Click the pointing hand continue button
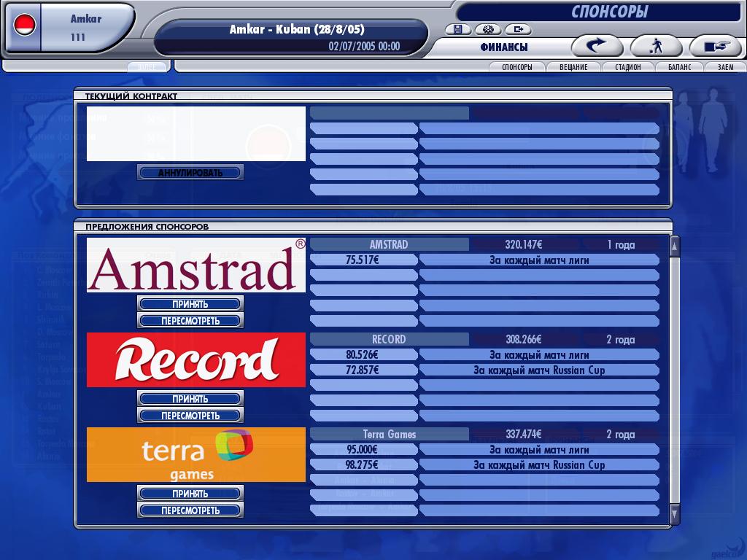This screenshot has width=747, height=560. [716, 47]
